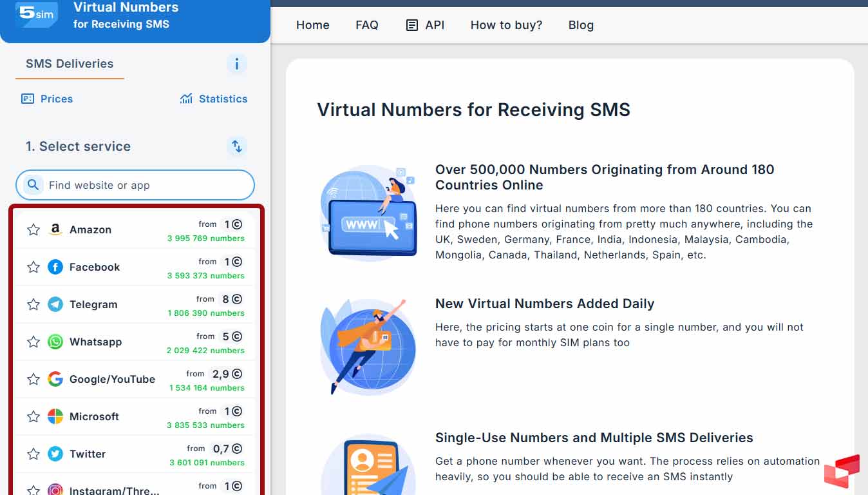Click the Google/YouTube logo icon
Viewport: 868px width, 495px height.
[55, 379]
